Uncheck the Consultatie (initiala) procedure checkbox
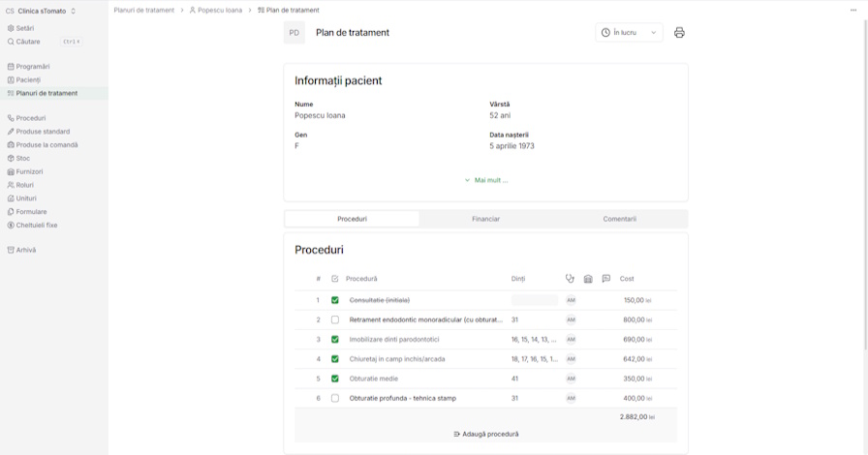Image resolution: width=868 pixels, height=455 pixels. pyautogui.click(x=335, y=300)
